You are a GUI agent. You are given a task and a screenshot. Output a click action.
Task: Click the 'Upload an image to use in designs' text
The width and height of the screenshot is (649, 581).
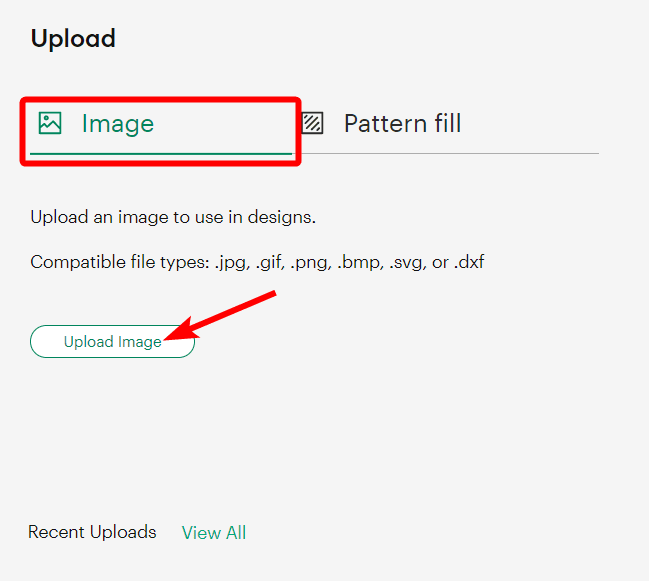pyautogui.click(x=173, y=217)
